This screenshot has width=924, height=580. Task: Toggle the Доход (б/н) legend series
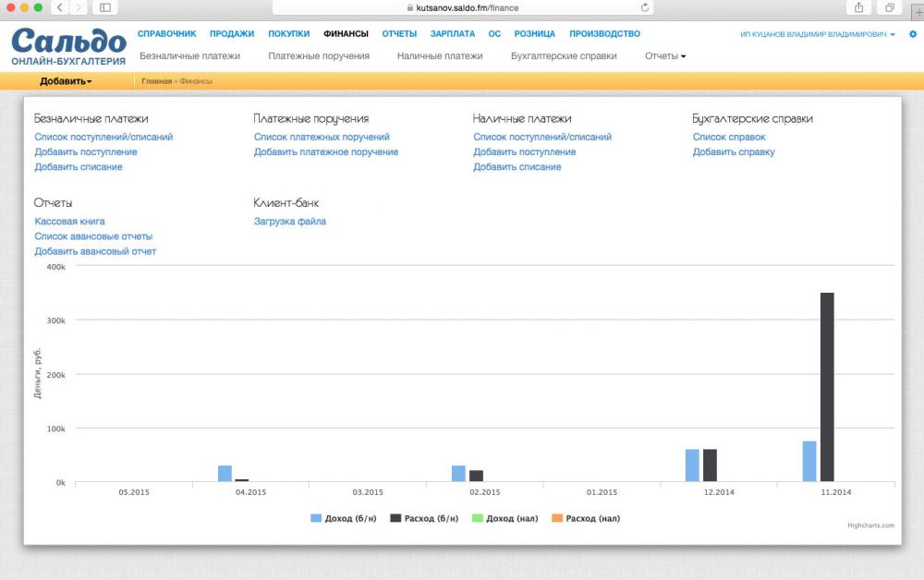(x=343, y=518)
